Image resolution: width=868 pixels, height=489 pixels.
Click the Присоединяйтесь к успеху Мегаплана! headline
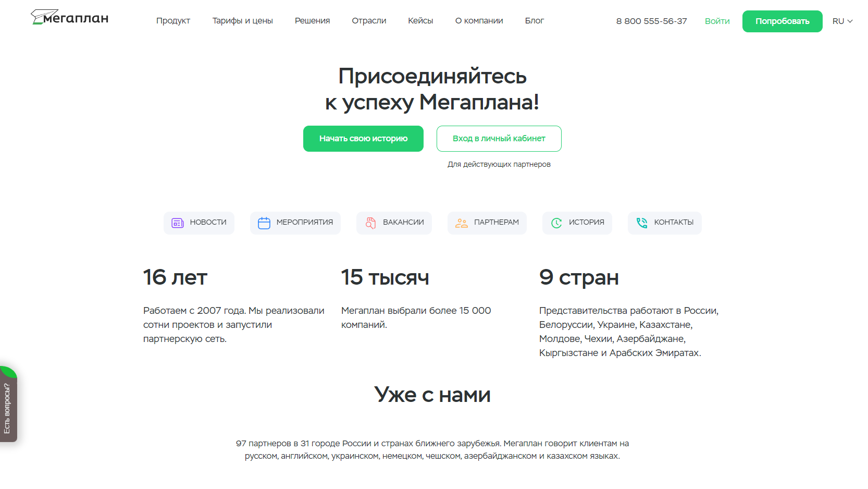pyautogui.click(x=432, y=89)
